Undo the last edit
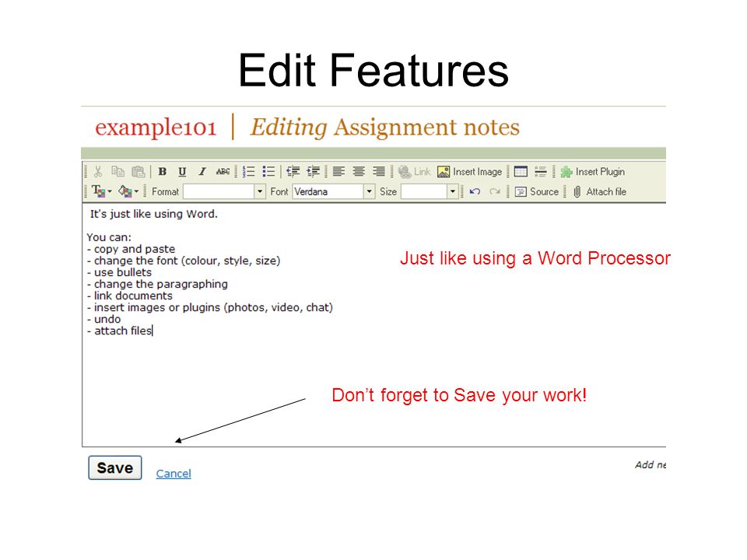This screenshot has width=747, height=560. coord(475,191)
